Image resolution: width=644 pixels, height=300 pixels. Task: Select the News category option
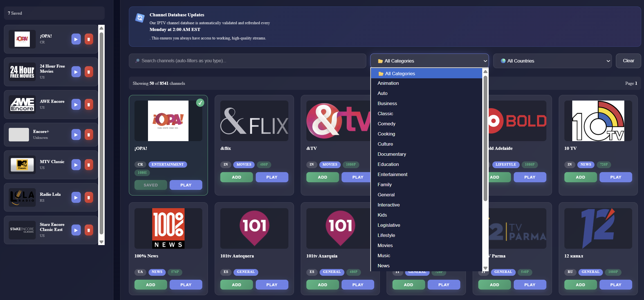click(383, 266)
